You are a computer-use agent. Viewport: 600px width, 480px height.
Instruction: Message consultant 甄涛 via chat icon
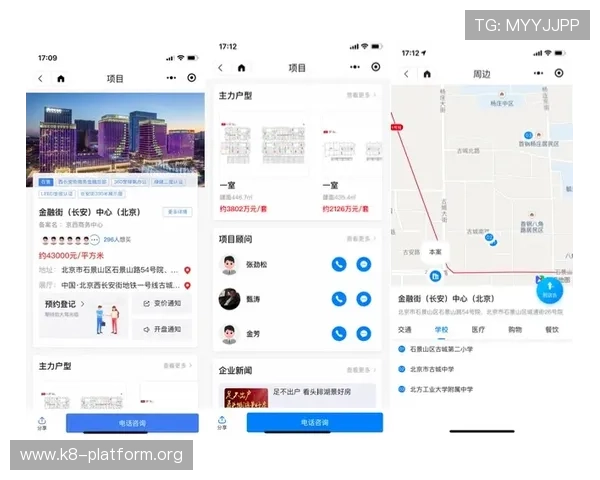click(364, 299)
